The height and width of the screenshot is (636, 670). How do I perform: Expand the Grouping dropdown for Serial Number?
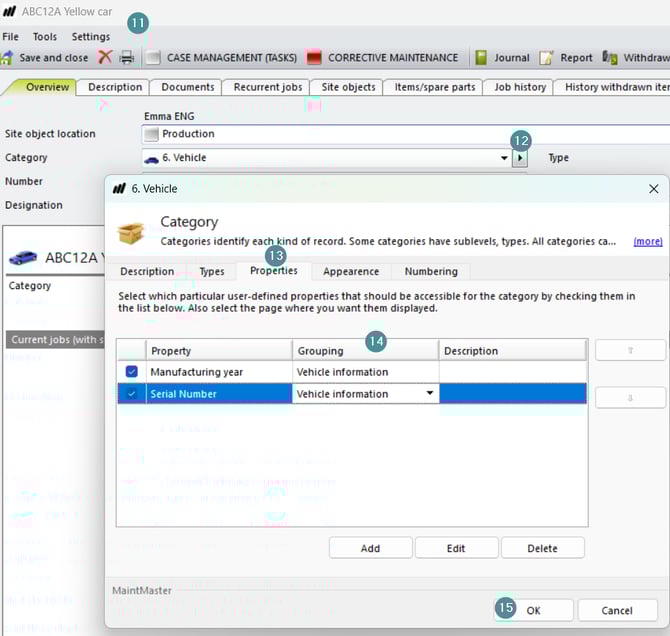click(x=431, y=394)
